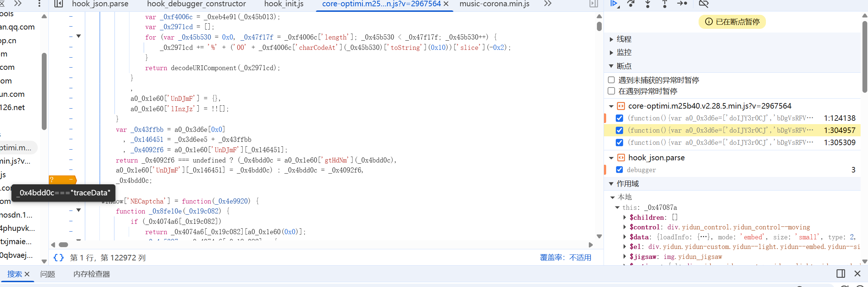Show more navigator tabs chevron
Image resolution: width=868 pixels, height=287 pixels.
click(x=18, y=3)
